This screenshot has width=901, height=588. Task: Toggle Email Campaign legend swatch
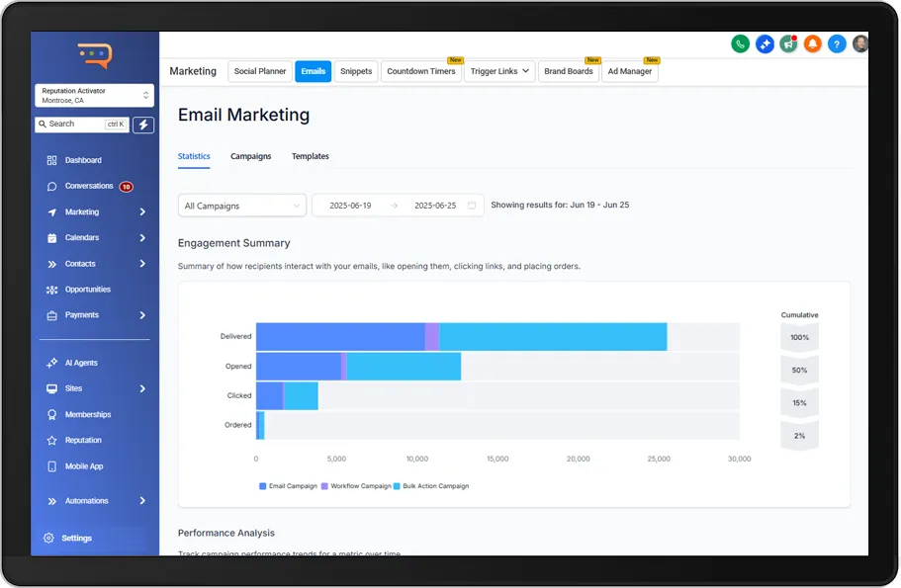pos(263,486)
